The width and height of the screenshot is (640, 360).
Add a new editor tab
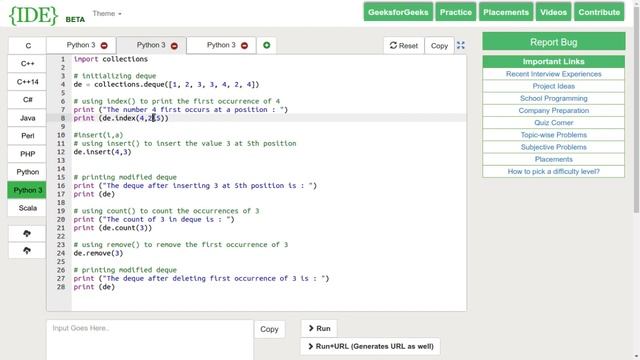[x=267, y=45]
